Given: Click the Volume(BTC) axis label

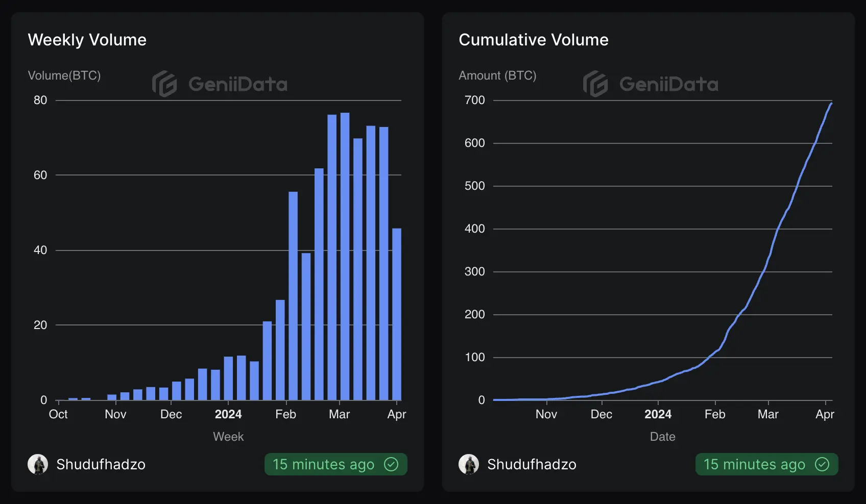Looking at the screenshot, I should point(64,75).
